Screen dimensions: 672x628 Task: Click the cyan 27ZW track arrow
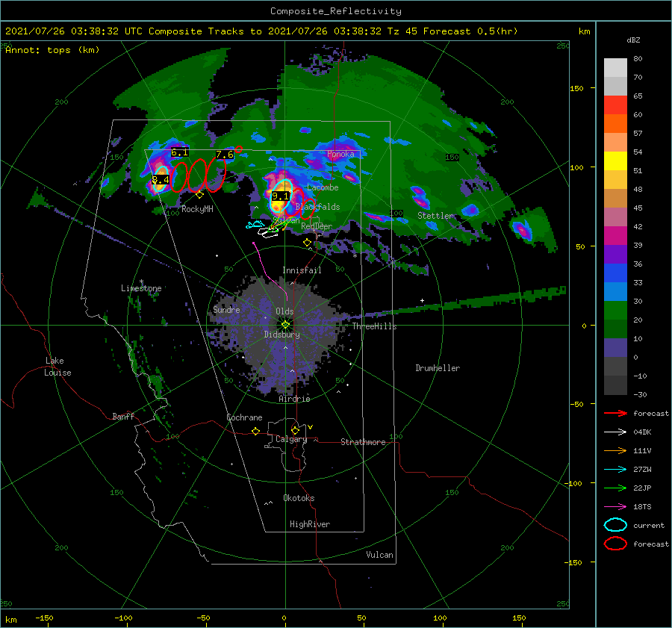click(615, 470)
